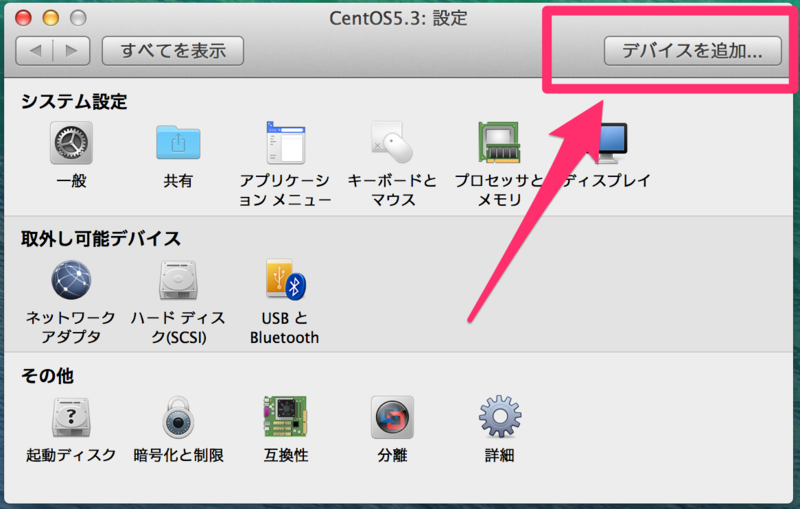Click the デバイスを追加... button
Screen dimensions: 800x509
(x=692, y=51)
